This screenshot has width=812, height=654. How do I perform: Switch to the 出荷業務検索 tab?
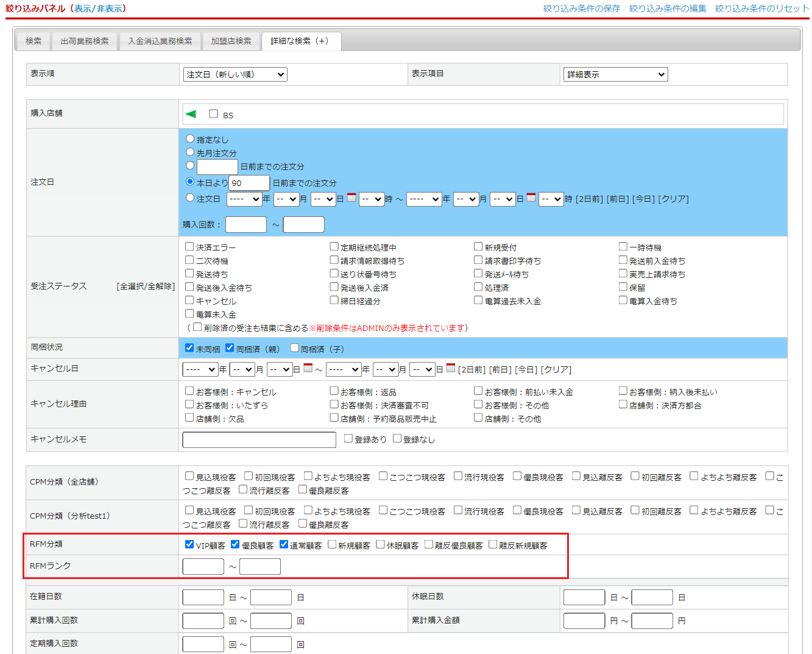tap(85, 41)
